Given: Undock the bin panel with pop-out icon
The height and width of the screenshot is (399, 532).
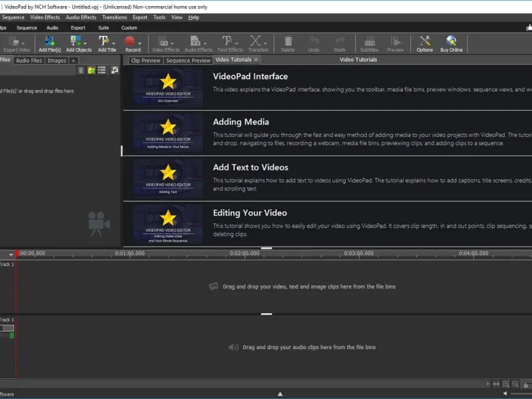Looking at the screenshot, I should coord(114,70).
